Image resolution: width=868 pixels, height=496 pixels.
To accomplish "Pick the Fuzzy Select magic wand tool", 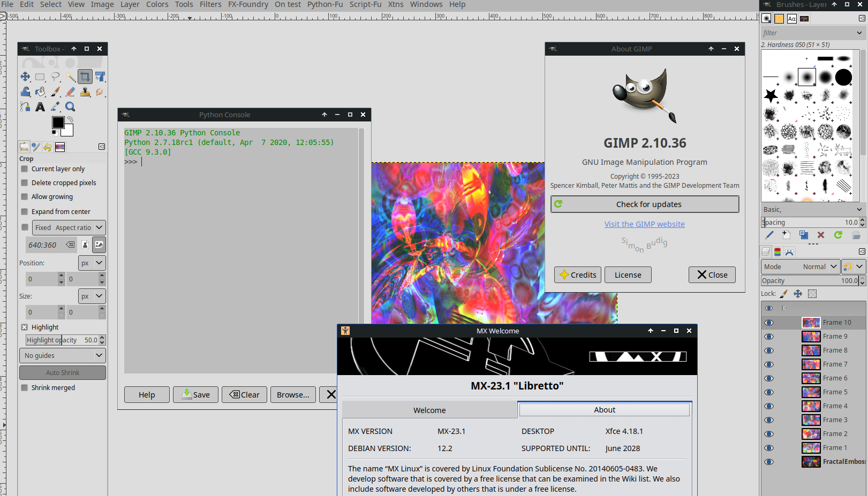I will 70,77.
